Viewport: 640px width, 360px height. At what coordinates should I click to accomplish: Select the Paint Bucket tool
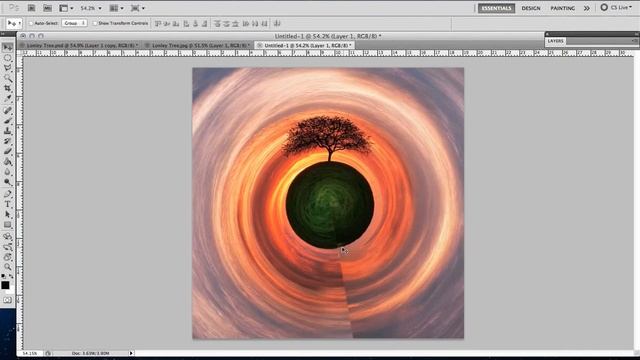pos(7,162)
